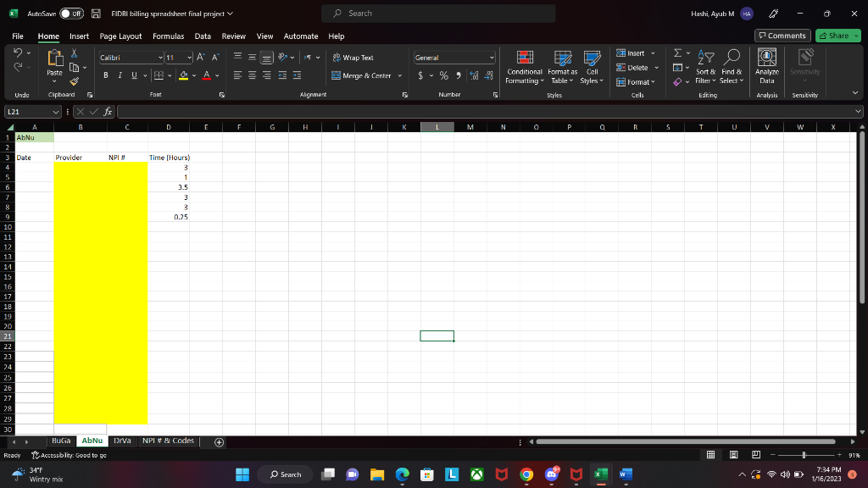
Task: Open Sort & Filter
Action: (706, 67)
